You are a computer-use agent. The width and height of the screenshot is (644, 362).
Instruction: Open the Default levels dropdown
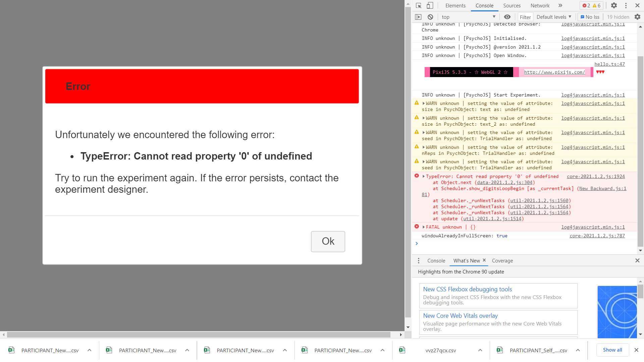(x=554, y=17)
